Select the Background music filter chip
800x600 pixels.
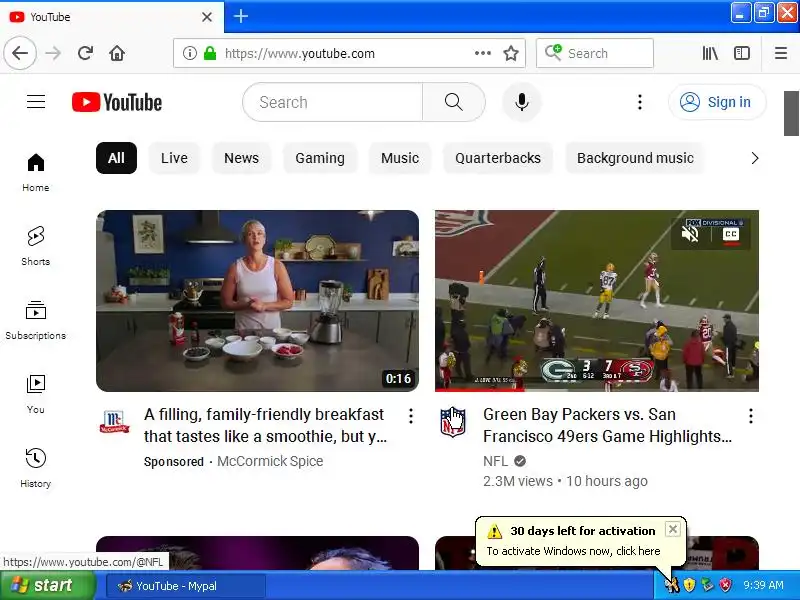pos(635,158)
